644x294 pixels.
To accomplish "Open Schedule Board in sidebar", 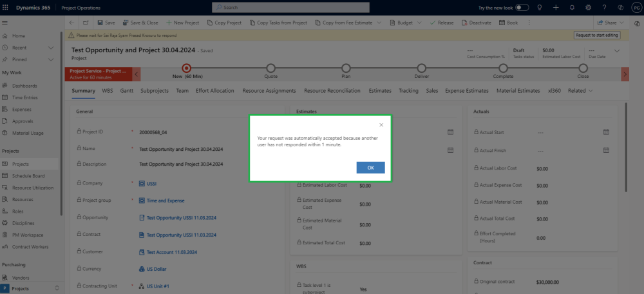I will click(29, 176).
